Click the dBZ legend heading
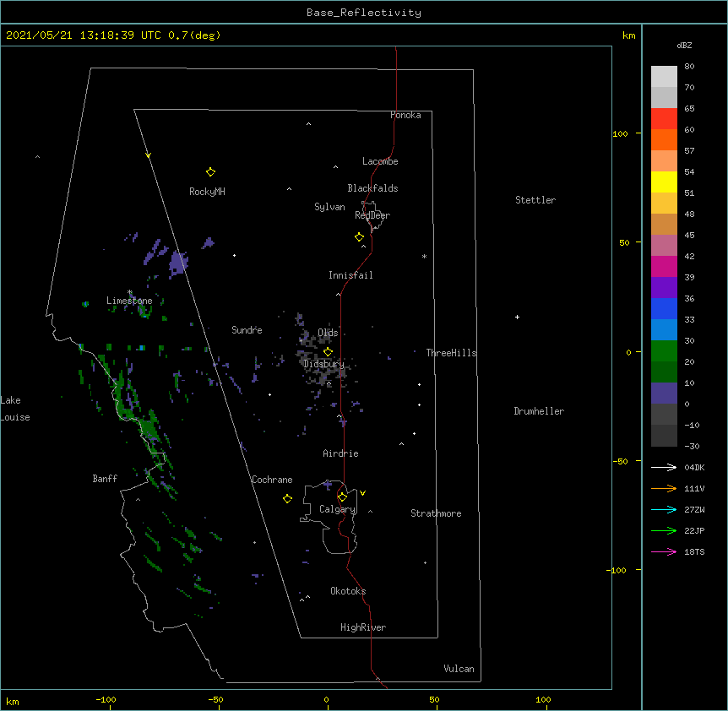 point(684,45)
